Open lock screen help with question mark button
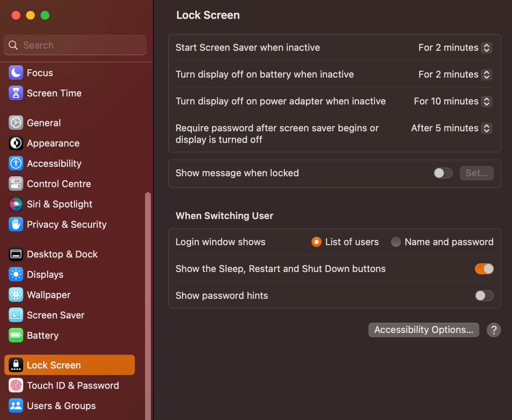The image size is (512, 420). coord(494,330)
